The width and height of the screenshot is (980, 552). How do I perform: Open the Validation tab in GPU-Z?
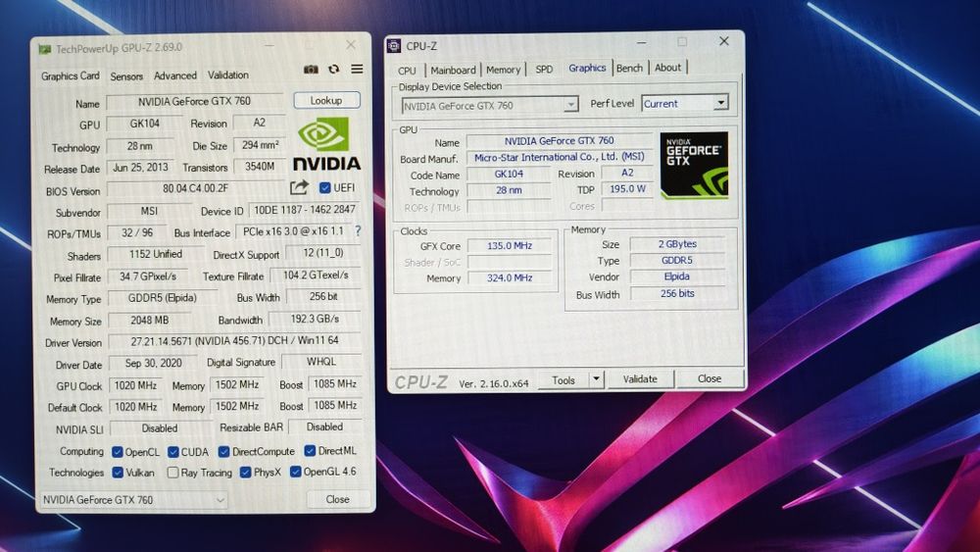pyautogui.click(x=228, y=75)
